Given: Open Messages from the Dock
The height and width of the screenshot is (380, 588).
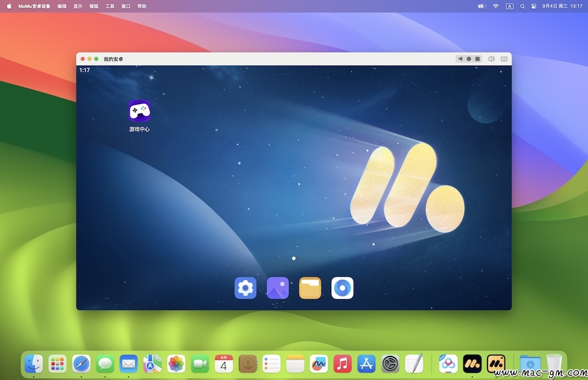Looking at the screenshot, I should 105,364.
